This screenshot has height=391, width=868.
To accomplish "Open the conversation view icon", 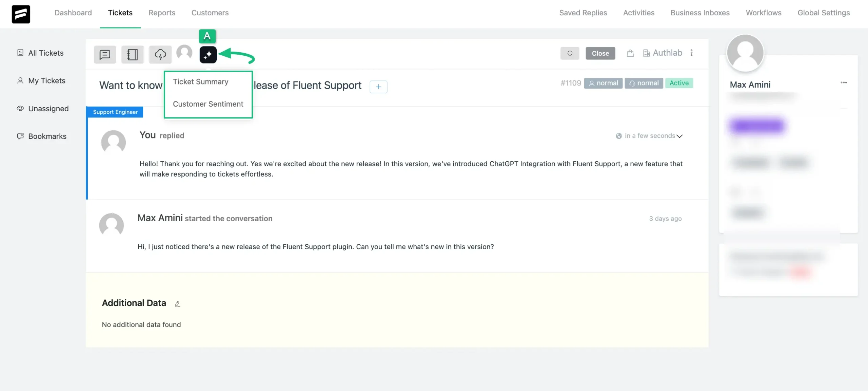I will click(105, 54).
